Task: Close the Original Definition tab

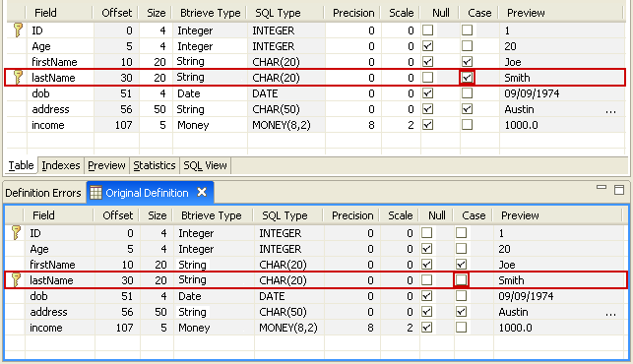Action: (202, 192)
